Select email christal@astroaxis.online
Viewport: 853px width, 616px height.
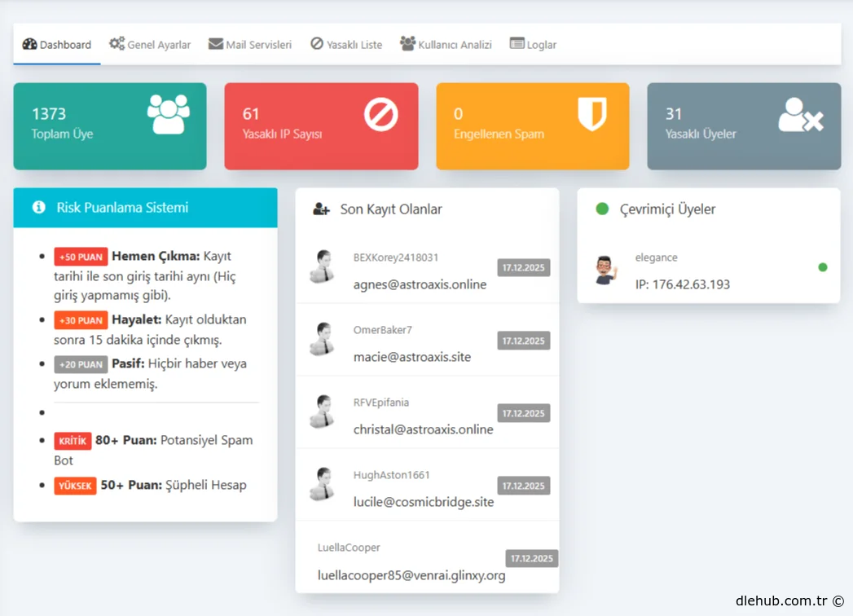pos(423,429)
